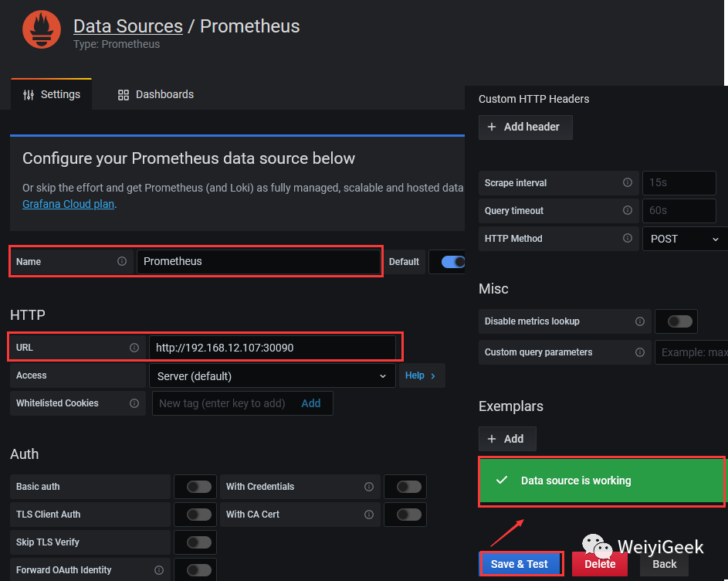
Task: Click info icon for Disable metrics lookup
Action: point(640,321)
